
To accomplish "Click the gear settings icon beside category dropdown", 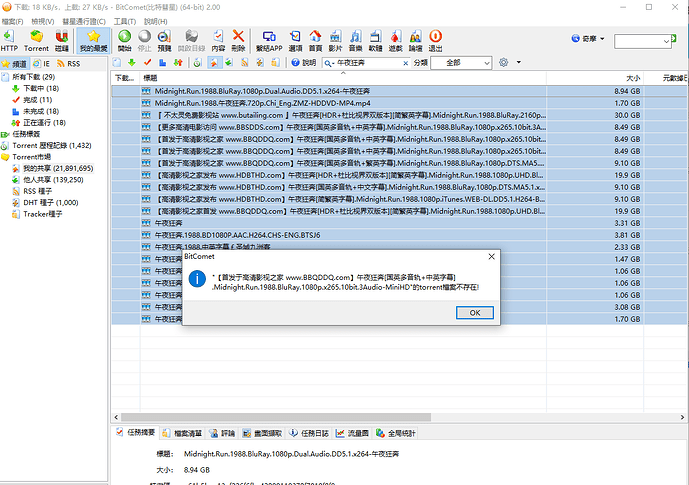I will coord(504,62).
